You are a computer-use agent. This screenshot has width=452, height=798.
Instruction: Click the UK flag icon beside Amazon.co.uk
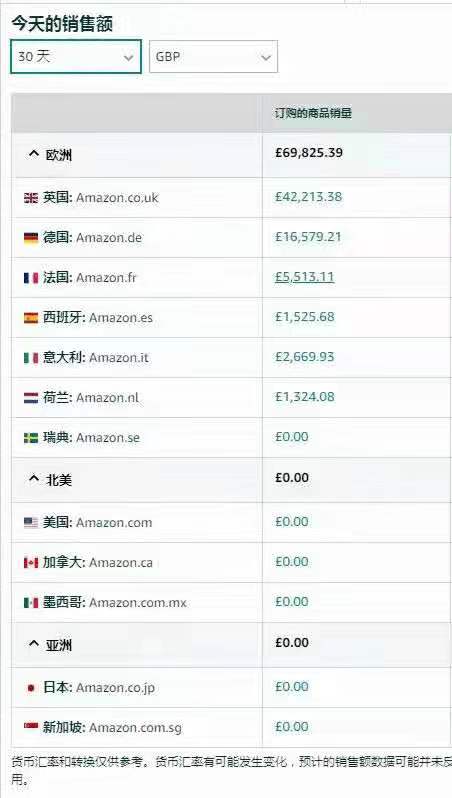tap(31, 198)
